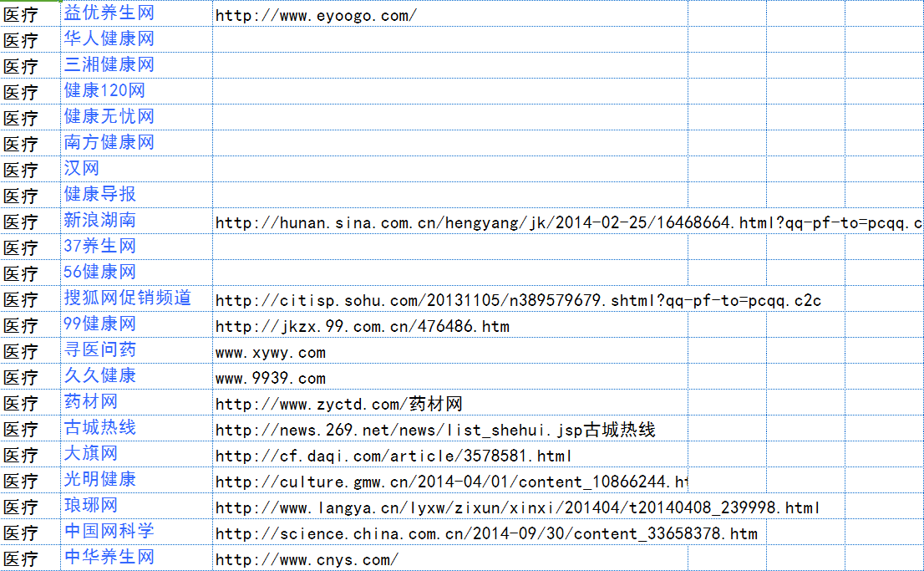This screenshot has width=924, height=571.
Task: Select the 医疗 cell beside 56健康网
Action: (30, 273)
